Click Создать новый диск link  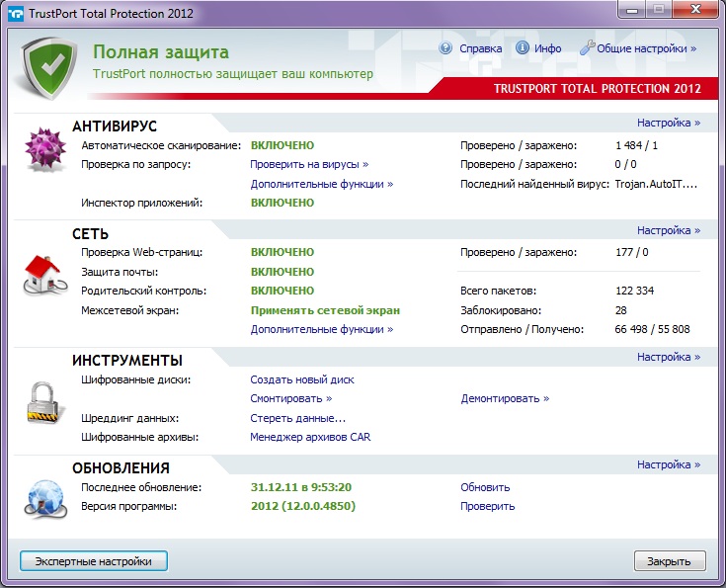(x=302, y=379)
